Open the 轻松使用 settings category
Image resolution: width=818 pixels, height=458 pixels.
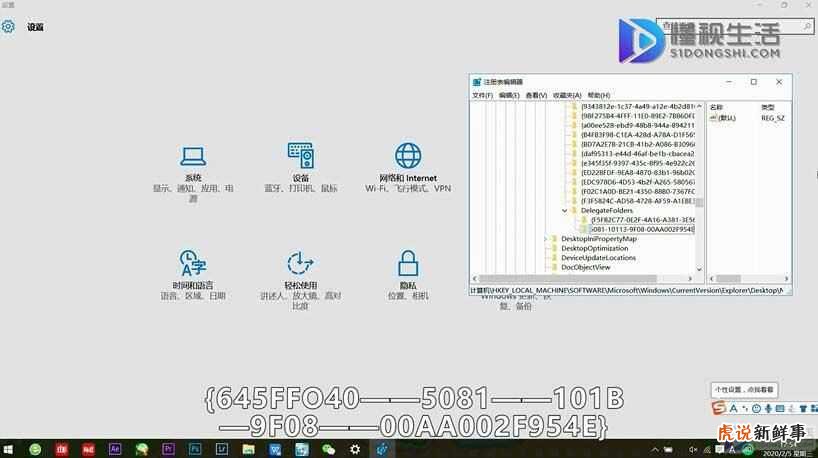[300, 280]
